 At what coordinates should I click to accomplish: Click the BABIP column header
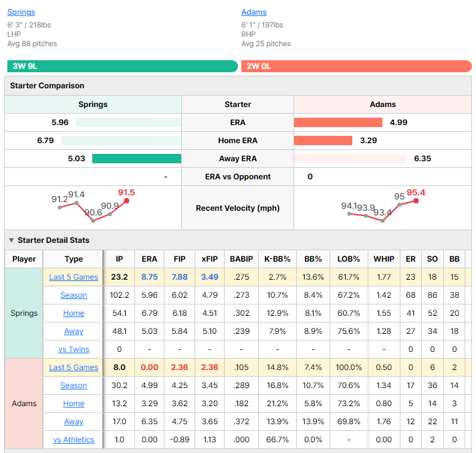click(x=241, y=259)
